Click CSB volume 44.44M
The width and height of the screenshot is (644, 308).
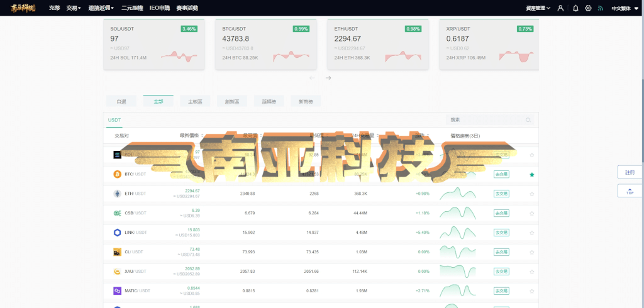pyautogui.click(x=359, y=213)
